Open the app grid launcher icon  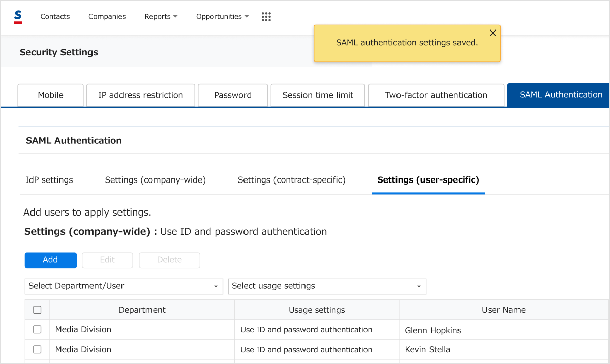266,17
